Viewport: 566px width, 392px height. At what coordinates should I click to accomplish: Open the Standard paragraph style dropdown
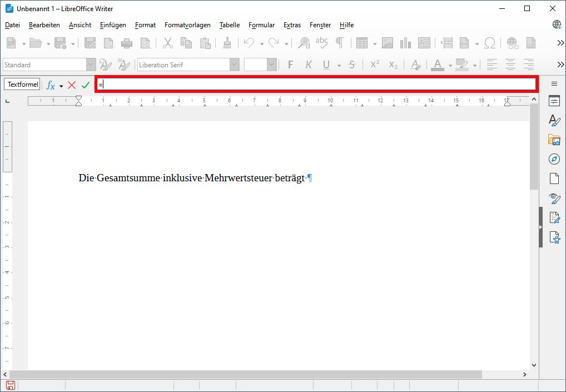click(90, 64)
